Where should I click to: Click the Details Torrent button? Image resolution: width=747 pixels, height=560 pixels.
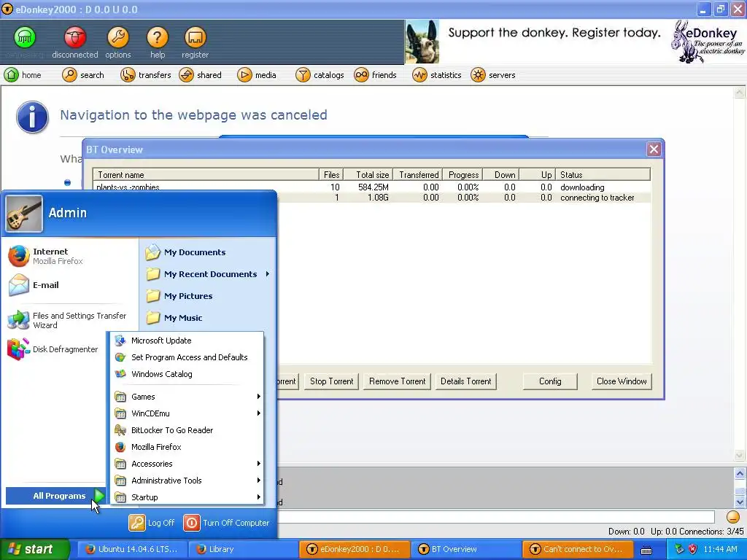(466, 381)
